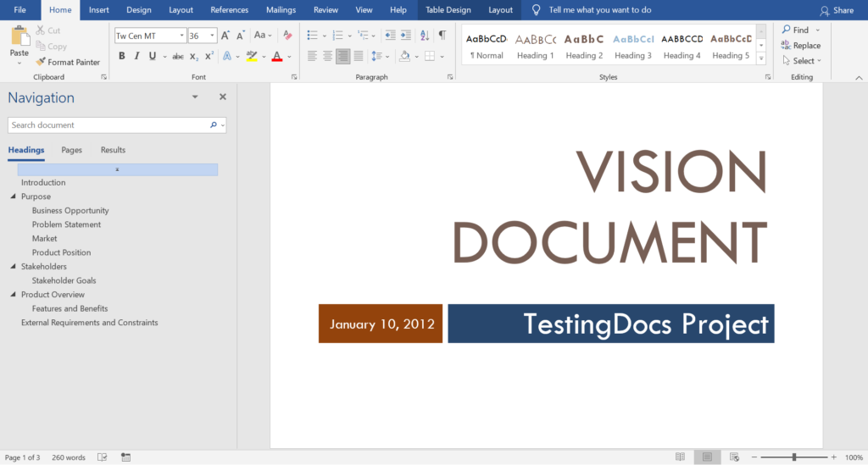This screenshot has height=465, width=868.
Task: Apply the Heading 1 style
Action: tap(536, 46)
